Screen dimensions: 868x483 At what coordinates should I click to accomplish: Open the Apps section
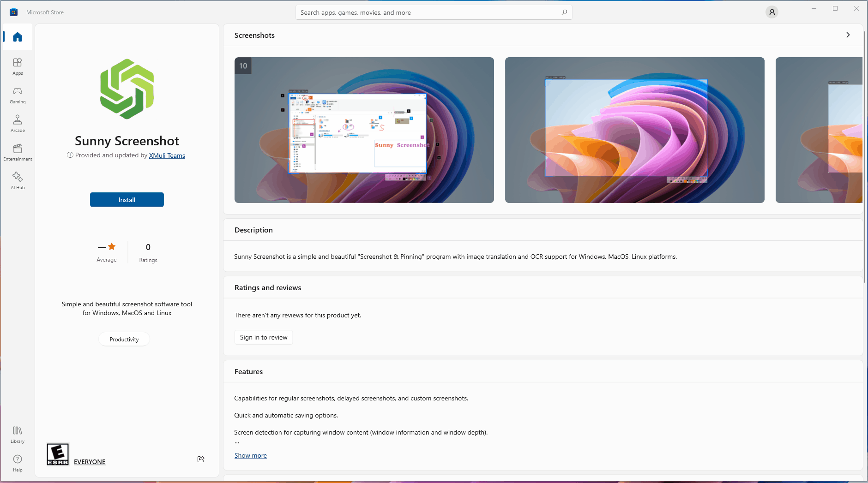click(x=18, y=66)
